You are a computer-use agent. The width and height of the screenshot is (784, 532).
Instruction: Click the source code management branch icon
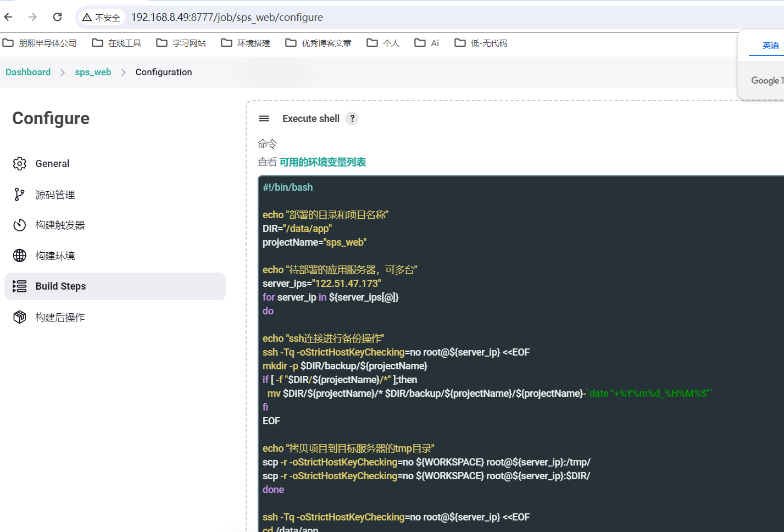pos(20,195)
